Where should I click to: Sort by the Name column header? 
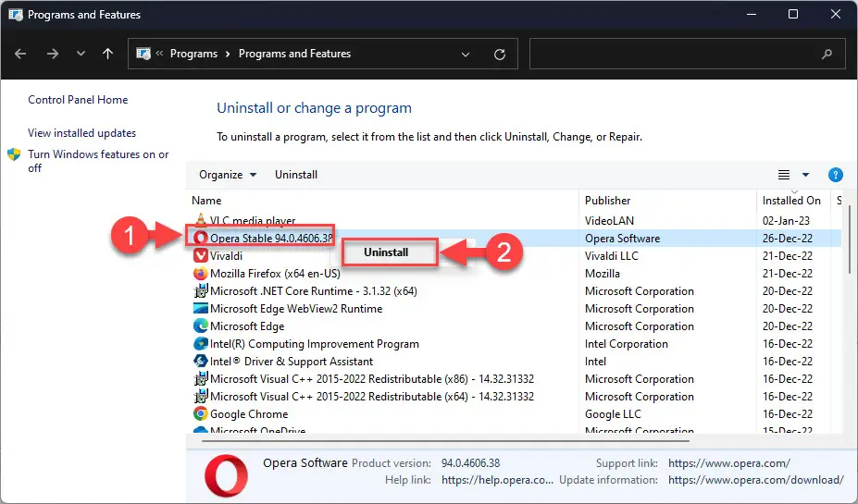[x=206, y=201]
